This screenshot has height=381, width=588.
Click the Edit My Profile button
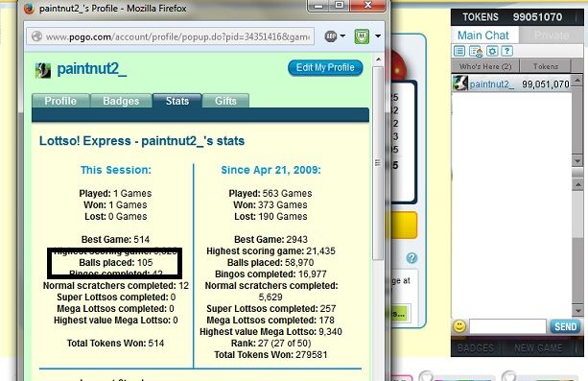(325, 67)
